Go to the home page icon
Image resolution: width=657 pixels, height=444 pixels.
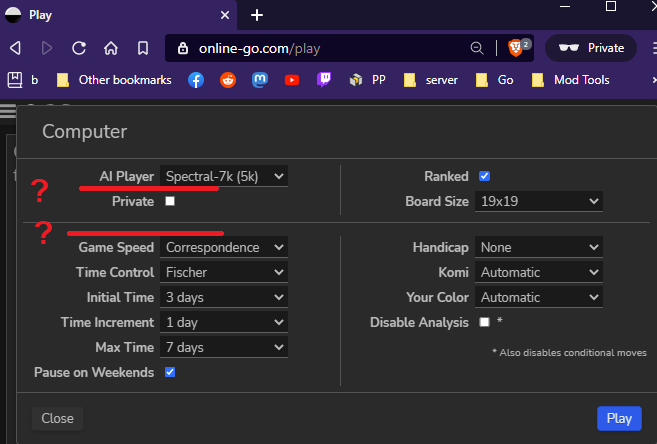pyautogui.click(x=111, y=48)
